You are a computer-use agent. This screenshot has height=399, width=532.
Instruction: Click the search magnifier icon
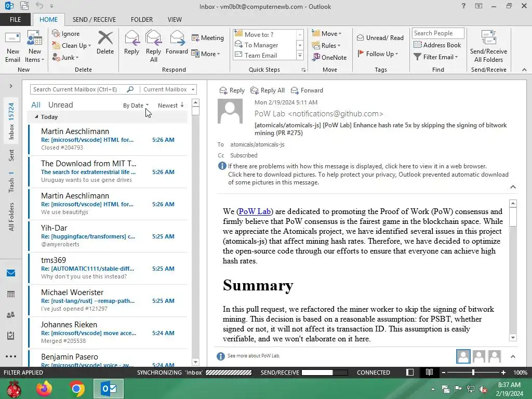tap(130, 89)
